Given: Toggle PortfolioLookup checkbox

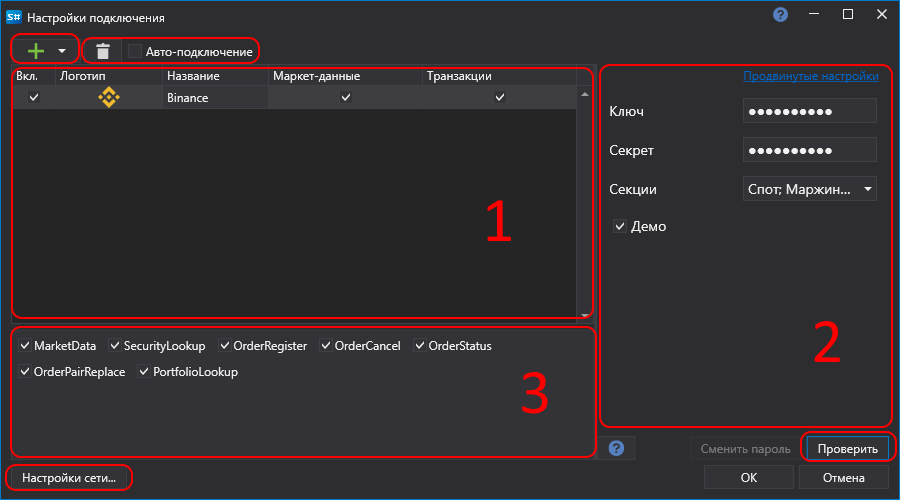Looking at the screenshot, I should (143, 371).
